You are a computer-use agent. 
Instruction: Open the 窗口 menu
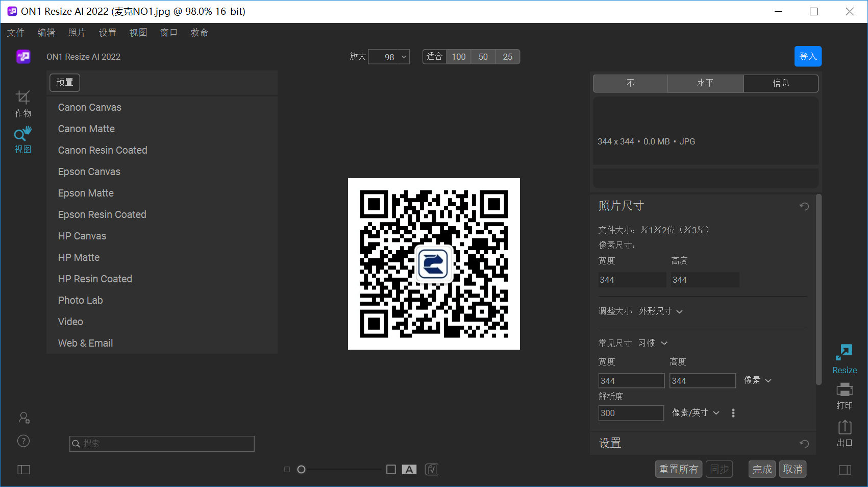point(169,33)
